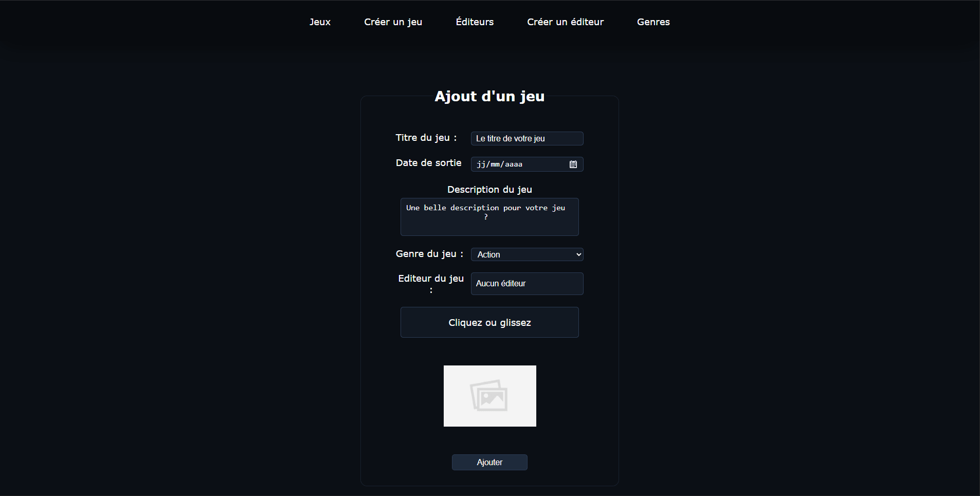
Task: Navigate to the Éditeurs page
Action: coord(474,22)
